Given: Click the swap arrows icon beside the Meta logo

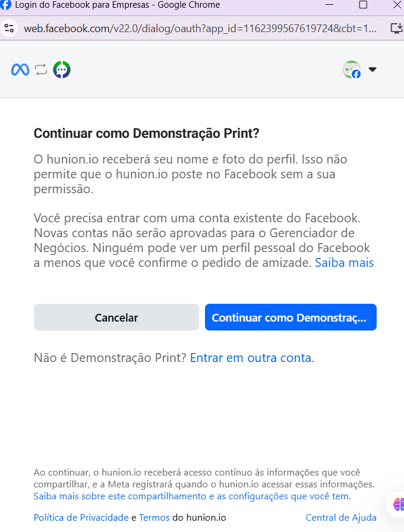Looking at the screenshot, I should [x=40, y=69].
